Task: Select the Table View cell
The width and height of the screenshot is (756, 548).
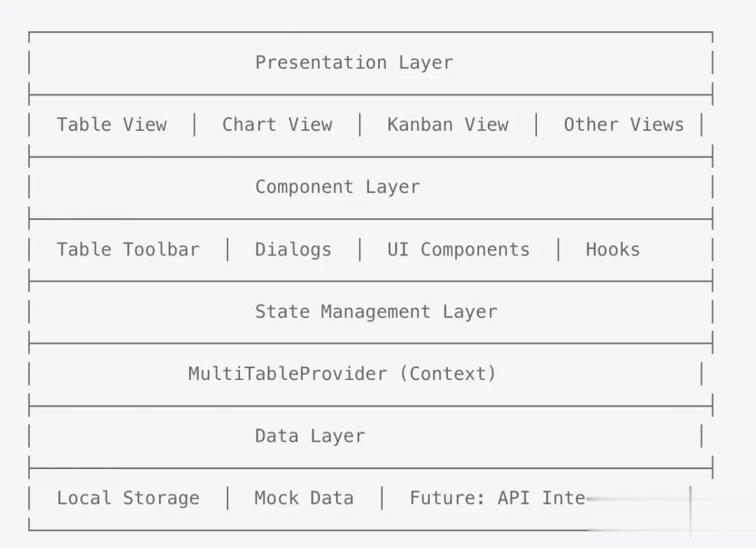Action: tap(111, 125)
